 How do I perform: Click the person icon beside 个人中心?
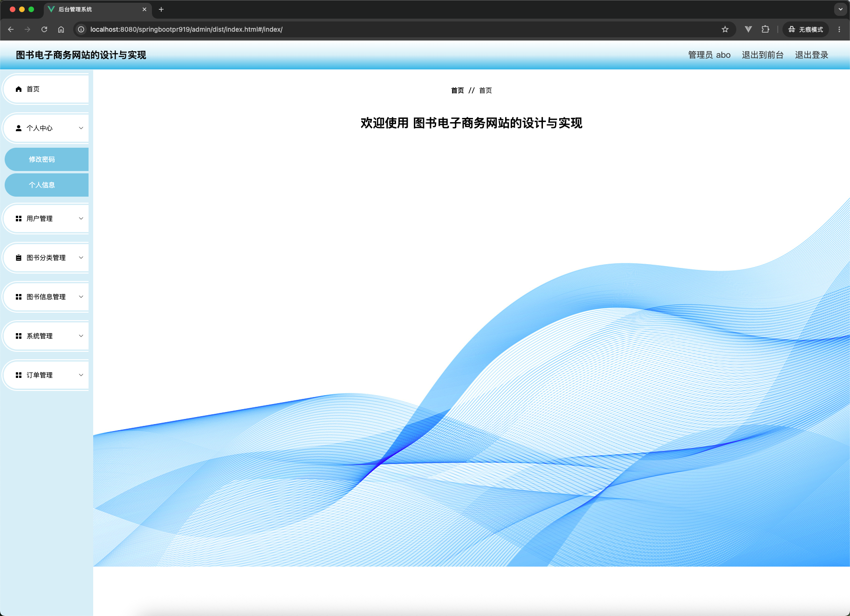point(19,128)
